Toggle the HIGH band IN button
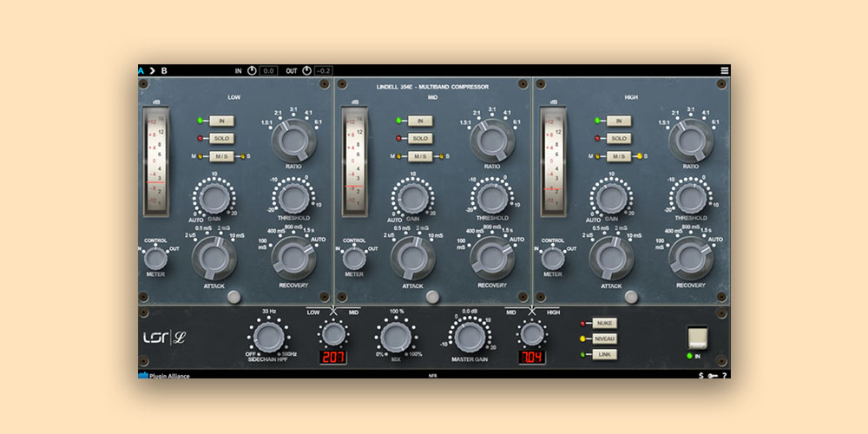This screenshot has height=434, width=868. coord(619,121)
